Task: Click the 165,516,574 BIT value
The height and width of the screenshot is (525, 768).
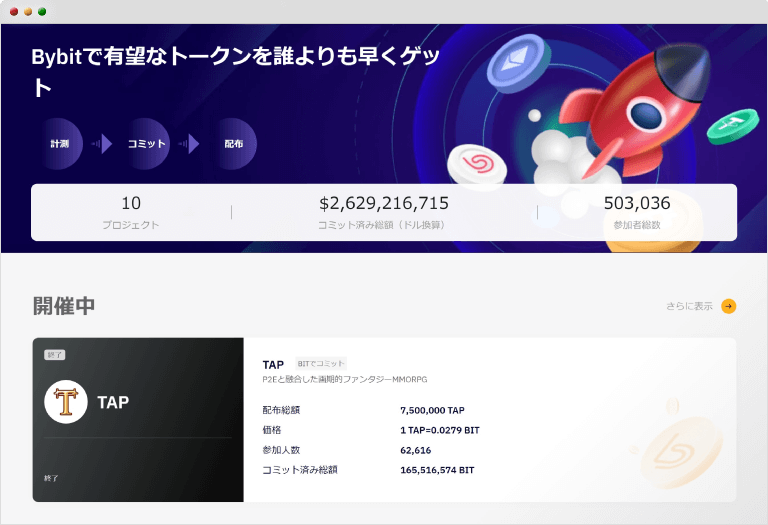Action: 437,470
